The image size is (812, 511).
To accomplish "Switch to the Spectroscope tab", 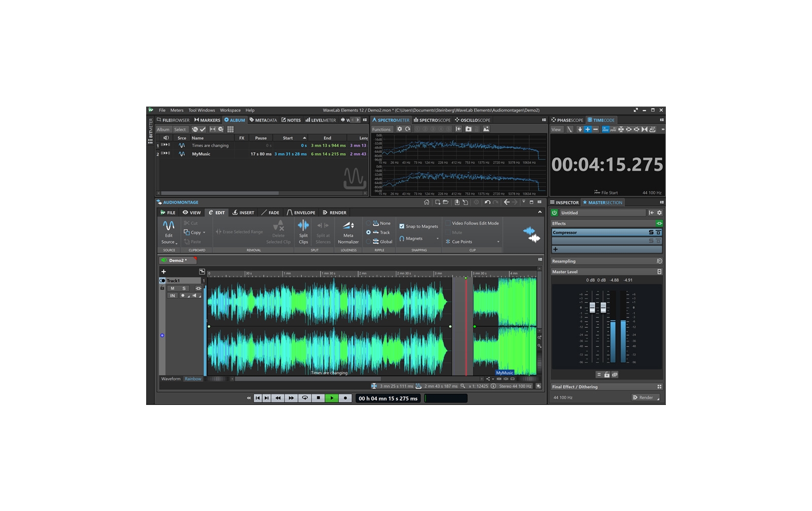I will click(432, 120).
